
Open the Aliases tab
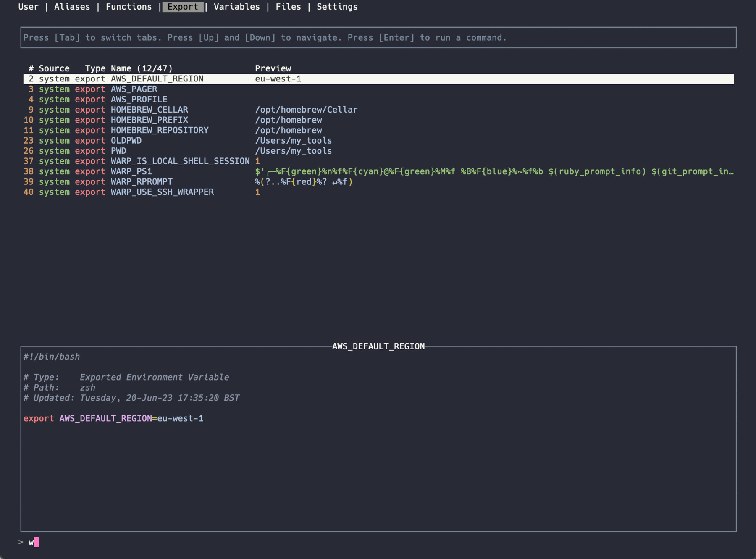point(72,7)
